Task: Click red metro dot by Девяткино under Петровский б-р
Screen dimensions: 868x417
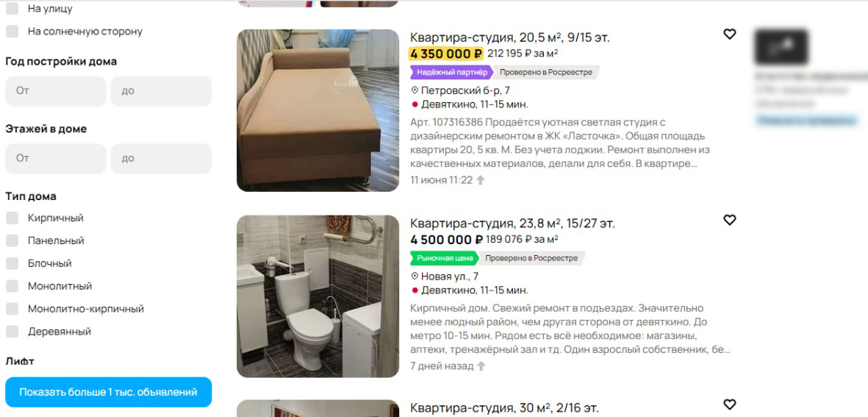Action: (x=415, y=104)
